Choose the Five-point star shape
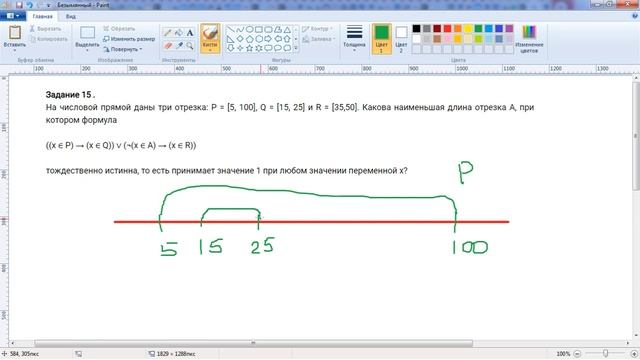The height and width of the screenshot is (360, 640). click(x=249, y=48)
